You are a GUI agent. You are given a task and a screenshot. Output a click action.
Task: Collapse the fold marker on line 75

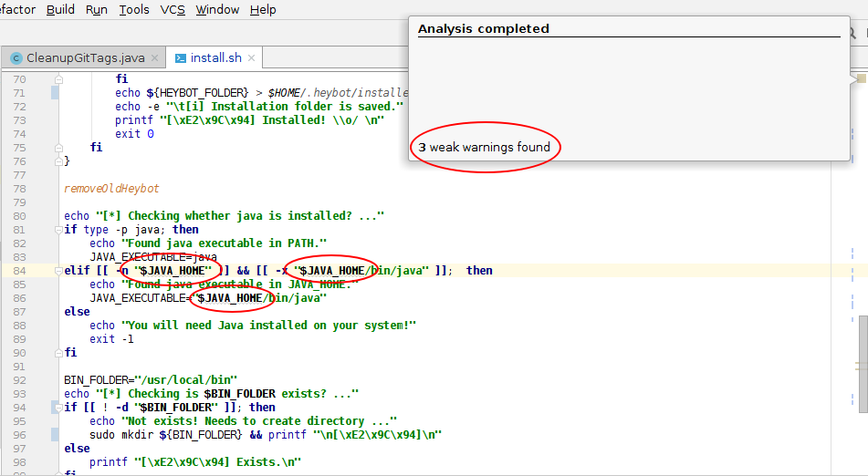click(x=58, y=148)
